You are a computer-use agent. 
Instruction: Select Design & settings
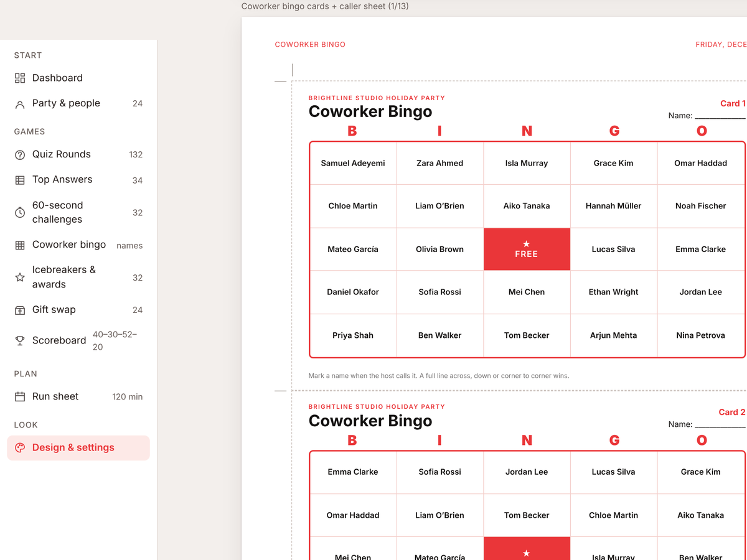pos(78,447)
